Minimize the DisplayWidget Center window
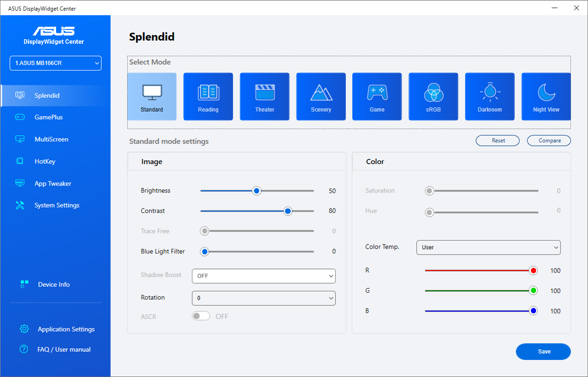 [555, 8]
